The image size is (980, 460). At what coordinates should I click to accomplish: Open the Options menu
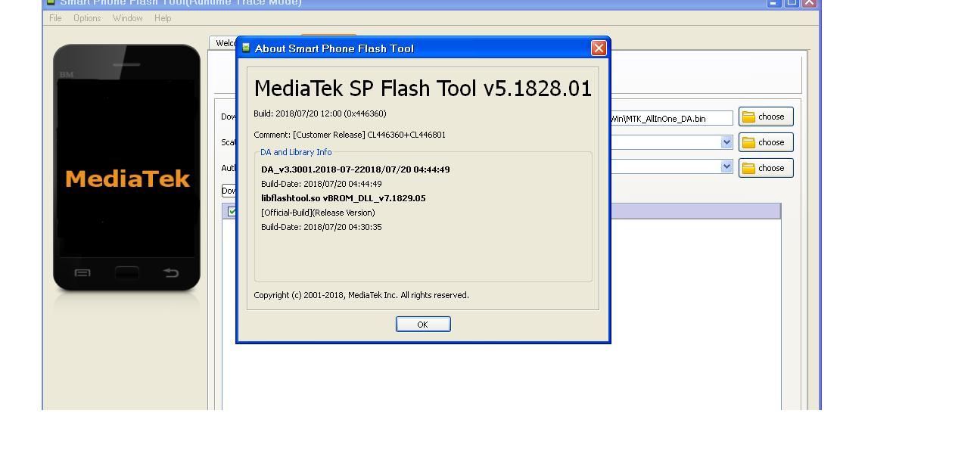(87, 18)
